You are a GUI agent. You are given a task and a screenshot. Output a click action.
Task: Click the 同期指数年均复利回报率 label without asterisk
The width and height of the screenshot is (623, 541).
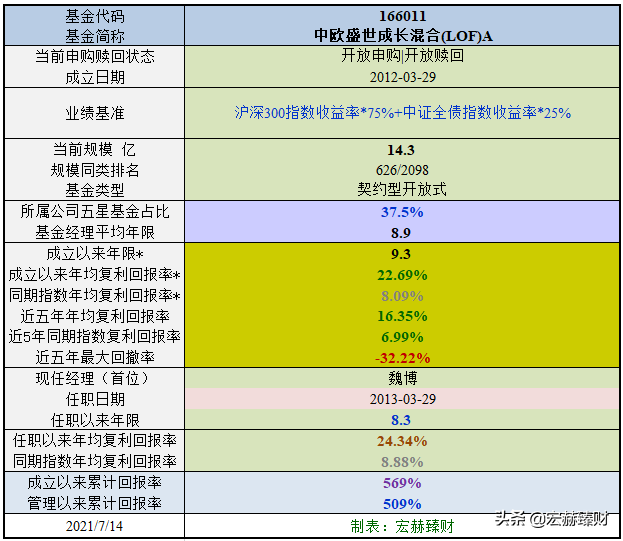(95, 461)
